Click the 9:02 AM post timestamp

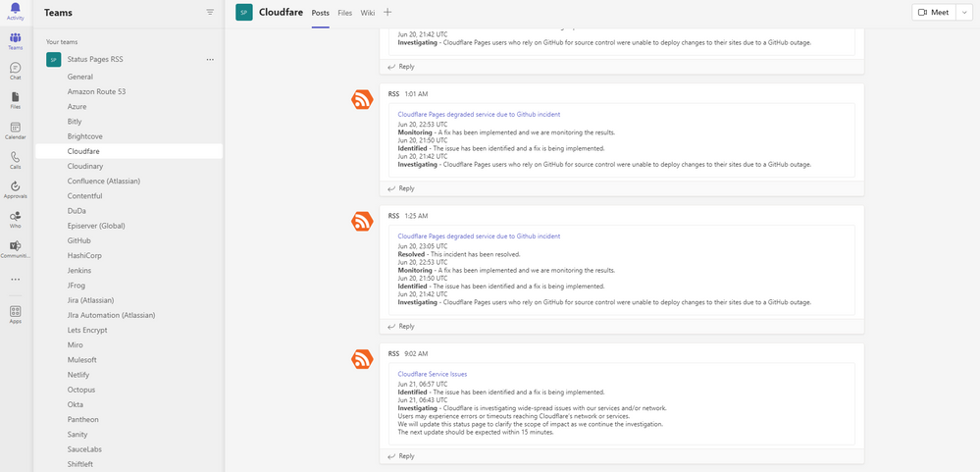pos(416,353)
